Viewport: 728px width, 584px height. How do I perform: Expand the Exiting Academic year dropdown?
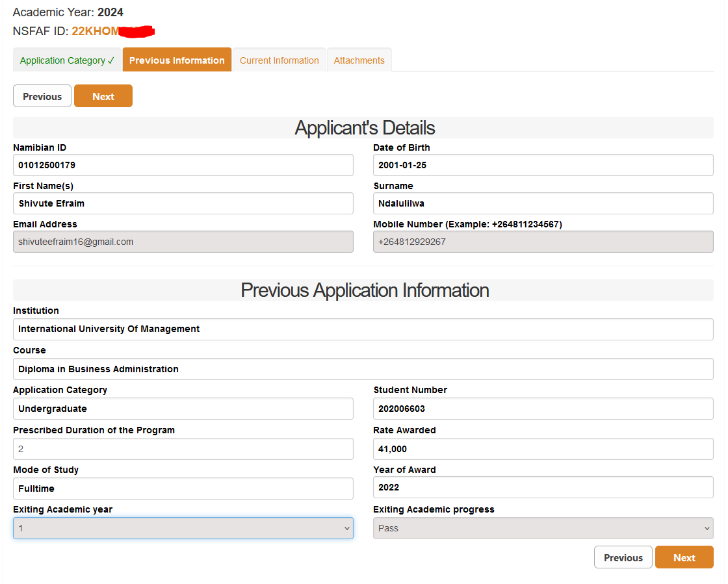point(183,528)
